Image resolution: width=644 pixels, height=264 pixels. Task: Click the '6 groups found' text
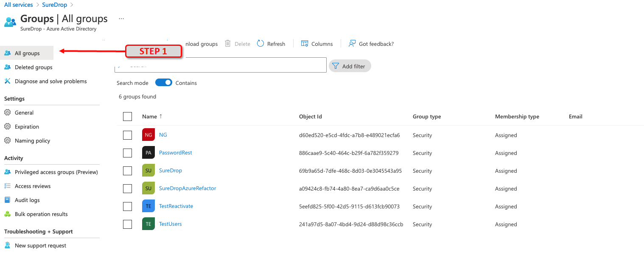137,96
